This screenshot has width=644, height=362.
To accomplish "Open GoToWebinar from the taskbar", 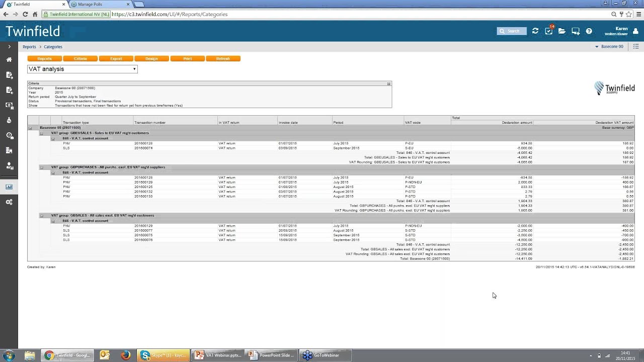I will [x=326, y=355].
